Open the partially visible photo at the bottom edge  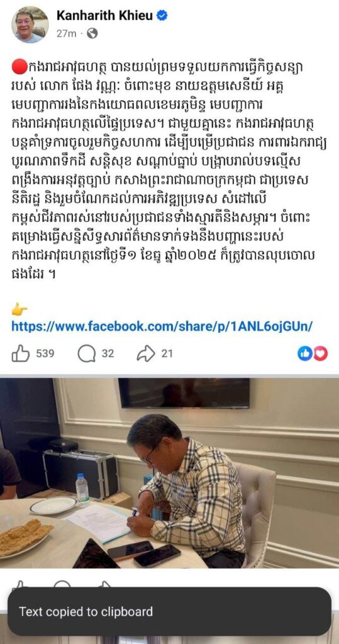(x=169, y=640)
